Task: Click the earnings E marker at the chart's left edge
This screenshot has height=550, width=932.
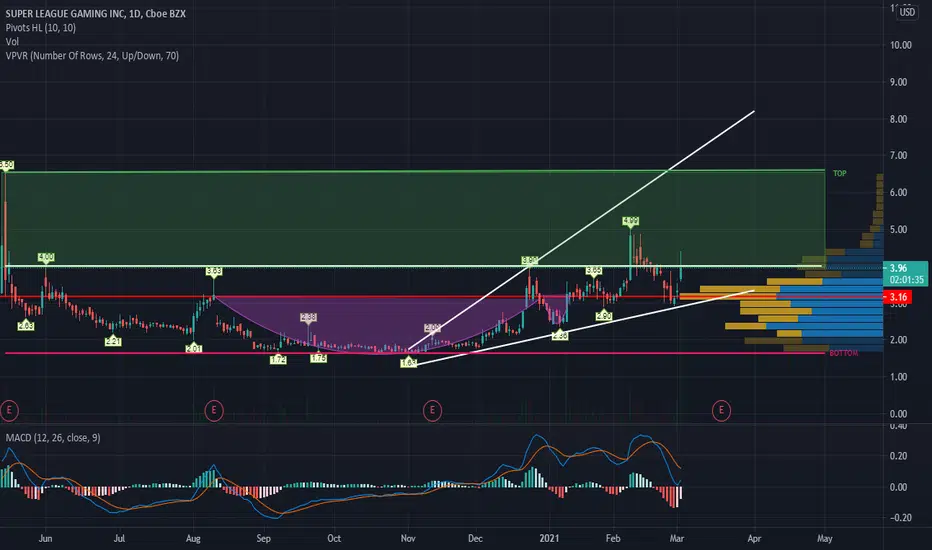Action: 8,410
